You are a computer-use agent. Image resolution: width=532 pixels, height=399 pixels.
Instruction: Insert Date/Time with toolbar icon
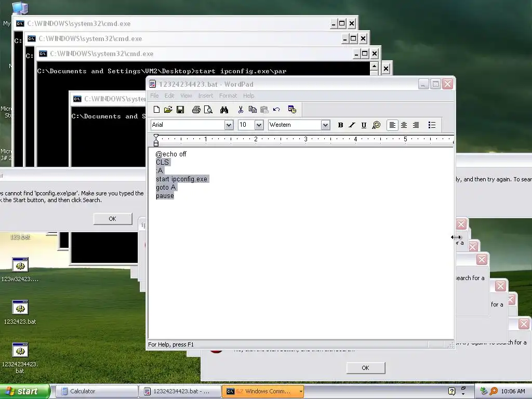pyautogui.click(x=292, y=110)
